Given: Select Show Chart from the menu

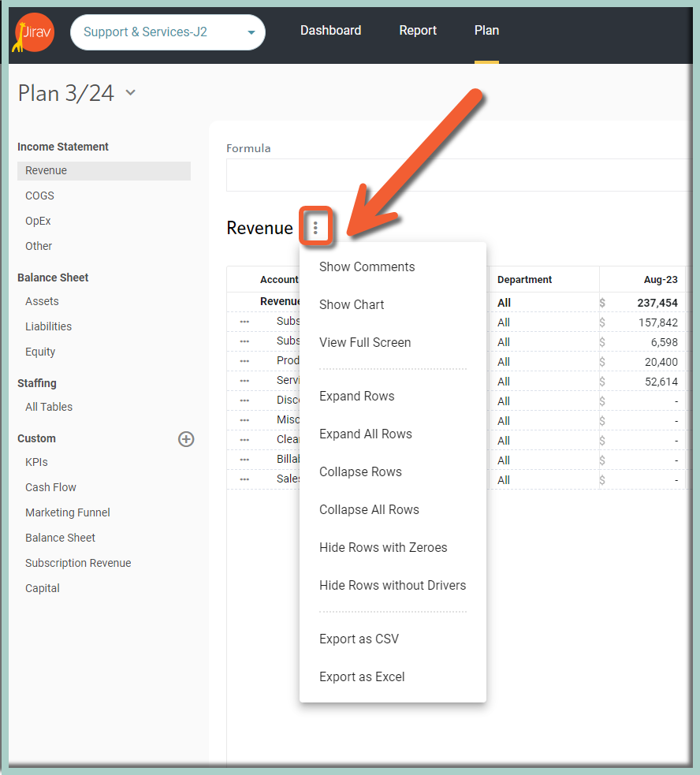Looking at the screenshot, I should click(352, 304).
